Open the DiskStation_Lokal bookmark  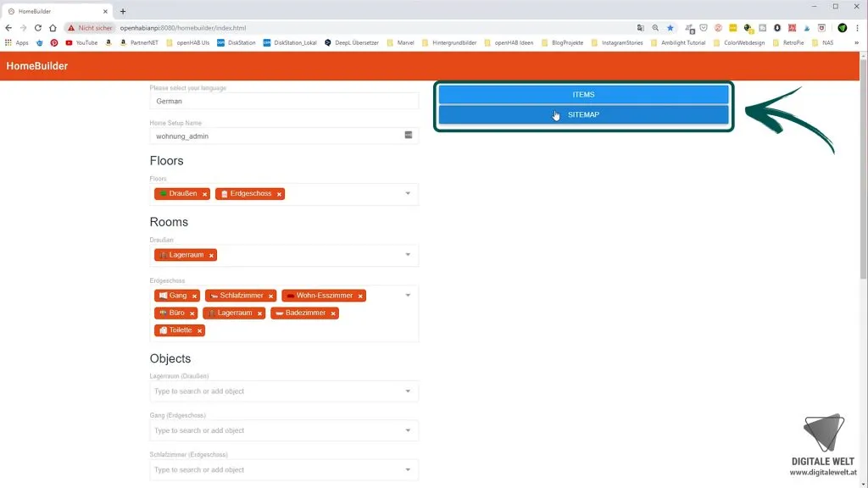coord(290,42)
